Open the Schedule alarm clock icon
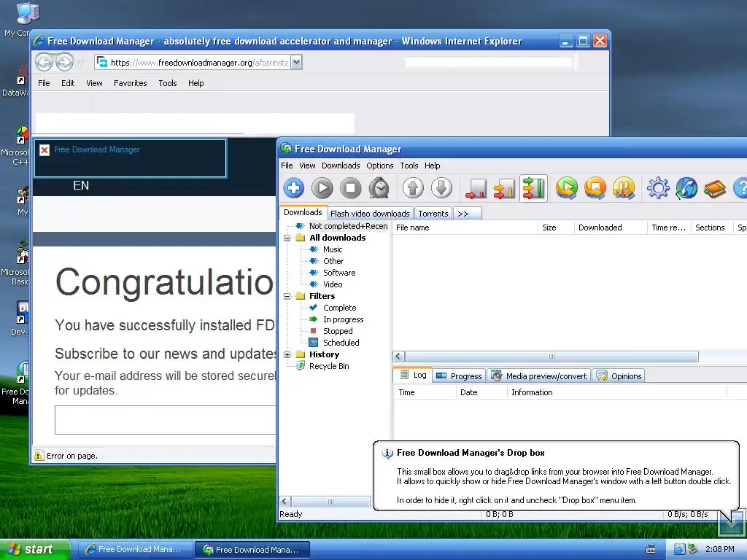The height and width of the screenshot is (560, 747). tap(379, 188)
